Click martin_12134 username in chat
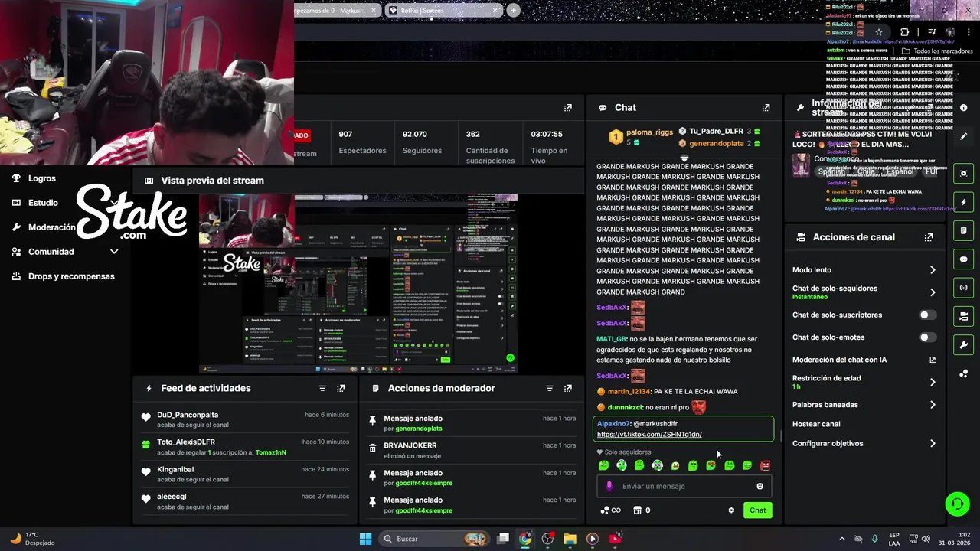This screenshot has width=980, height=551. (629, 392)
